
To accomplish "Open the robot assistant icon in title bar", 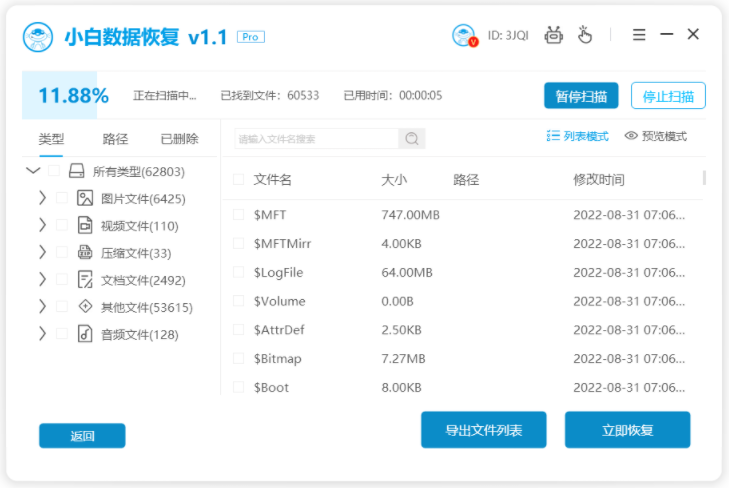I will 554,36.
